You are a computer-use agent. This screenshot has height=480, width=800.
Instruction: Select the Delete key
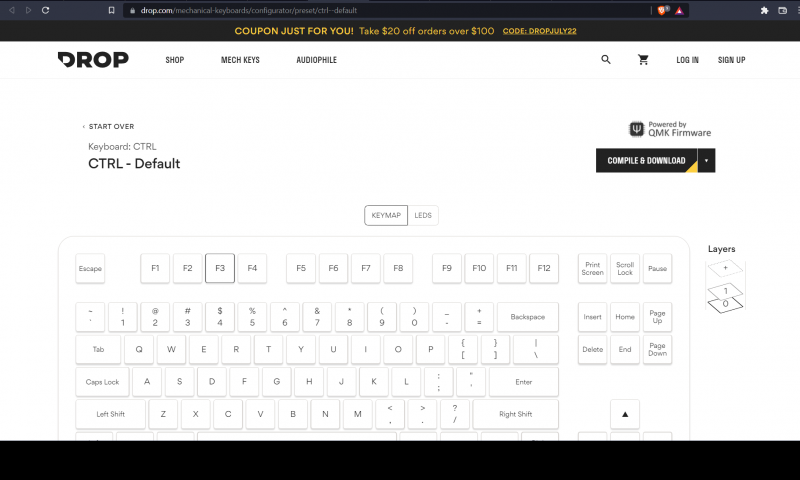[592, 349]
